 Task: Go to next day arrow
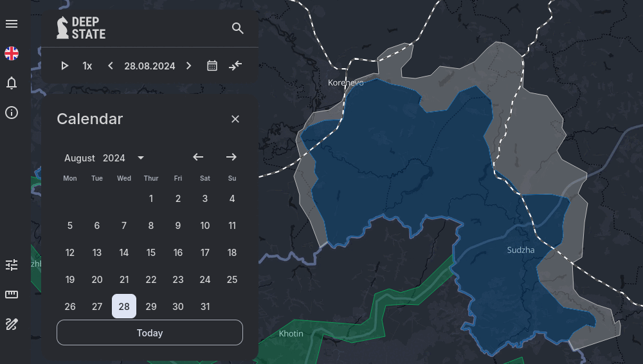pos(188,66)
